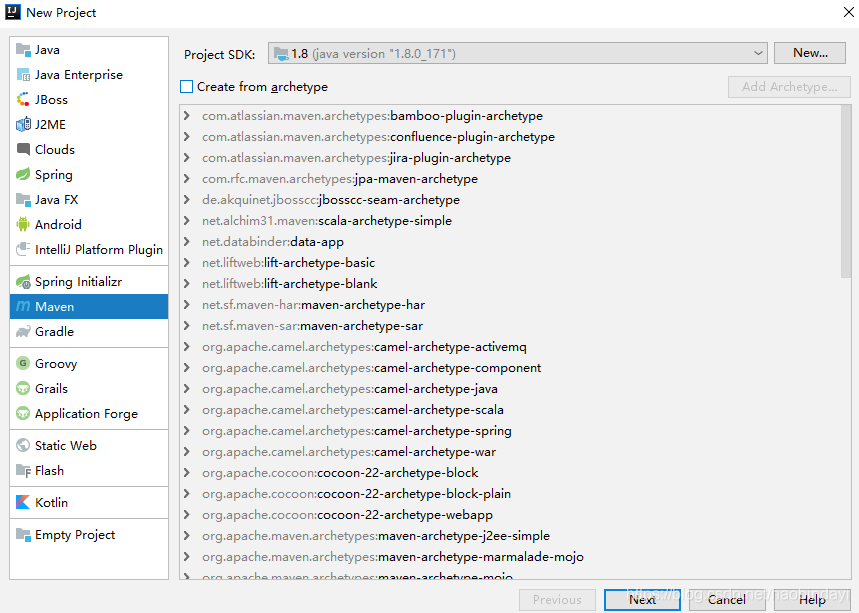This screenshot has width=859, height=613.
Task: Expand jpa-maven-archetype node
Action: click(x=187, y=179)
